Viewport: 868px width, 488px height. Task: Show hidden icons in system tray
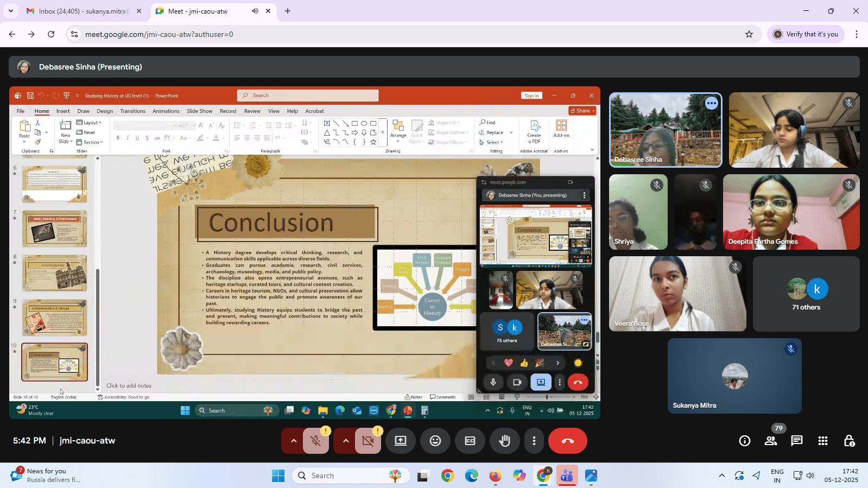pyautogui.click(x=721, y=476)
